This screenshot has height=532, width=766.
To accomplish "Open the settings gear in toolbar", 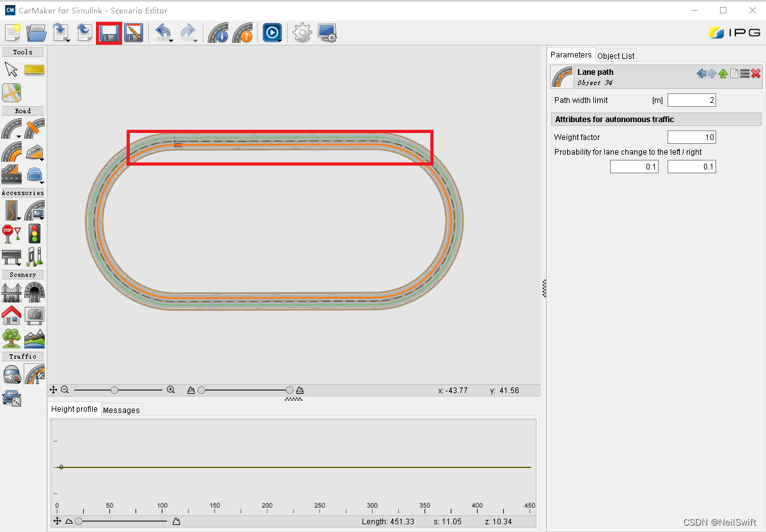I will [x=302, y=33].
